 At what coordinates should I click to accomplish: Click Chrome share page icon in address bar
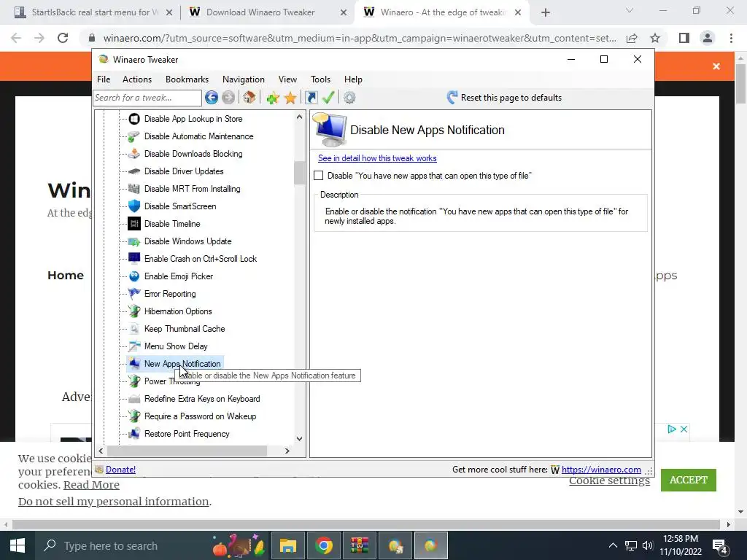click(632, 38)
